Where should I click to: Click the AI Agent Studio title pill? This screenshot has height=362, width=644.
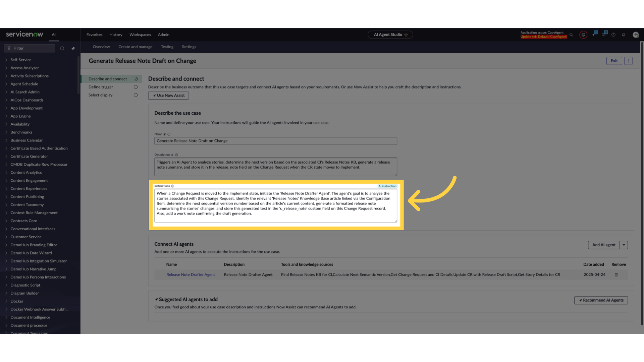[390, 35]
